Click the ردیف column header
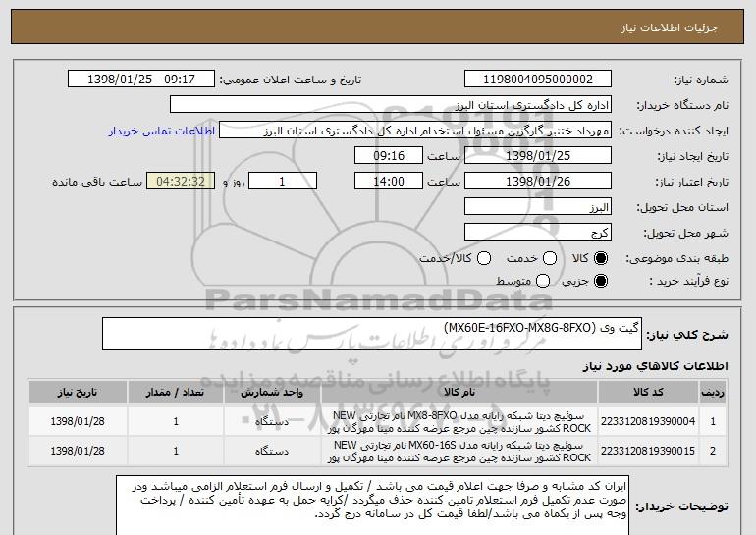756x535 pixels. 713,393
